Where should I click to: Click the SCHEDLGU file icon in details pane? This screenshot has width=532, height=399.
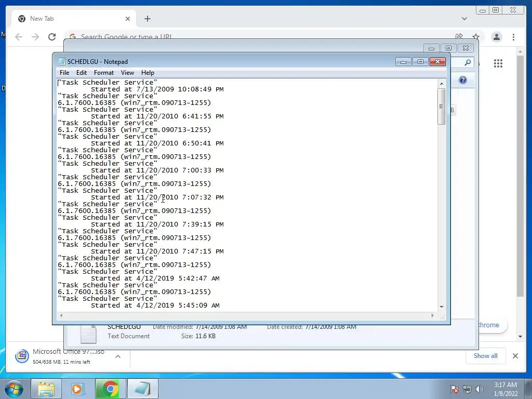(x=88, y=334)
